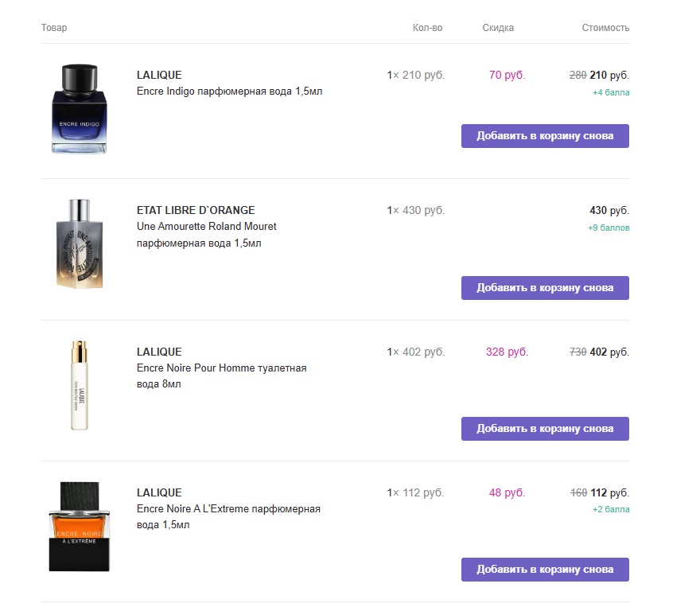Screen dimensions: 700x607
Task: Click the first LALIQUE brand heading
Action: 159,75
